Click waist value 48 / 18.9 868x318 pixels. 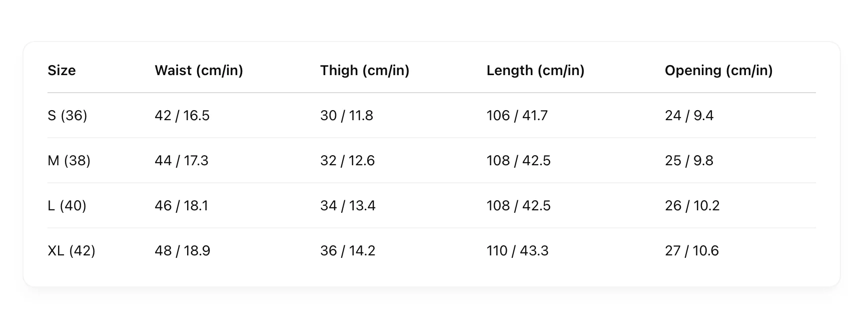pos(183,251)
